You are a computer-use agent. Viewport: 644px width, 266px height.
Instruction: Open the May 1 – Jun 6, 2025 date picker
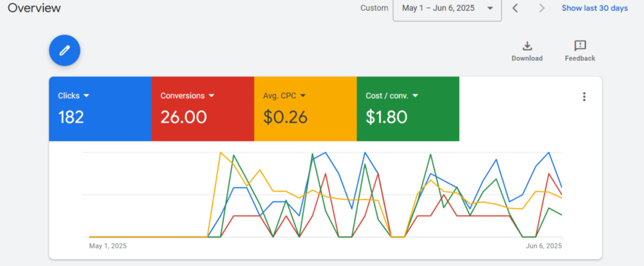tap(447, 8)
